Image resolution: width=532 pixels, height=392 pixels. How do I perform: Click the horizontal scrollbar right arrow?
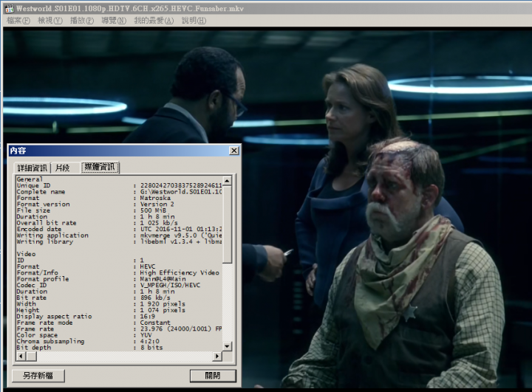217,356
